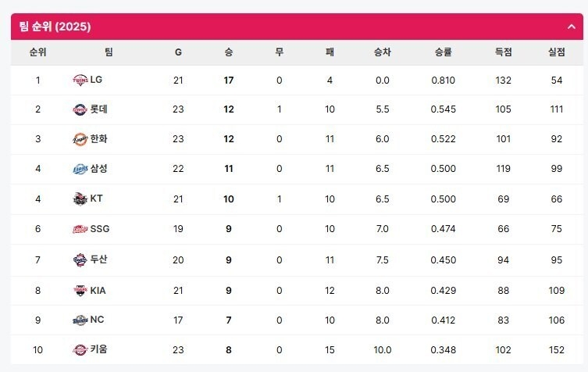Click the 팀 순위 (2025) header title

[55, 27]
